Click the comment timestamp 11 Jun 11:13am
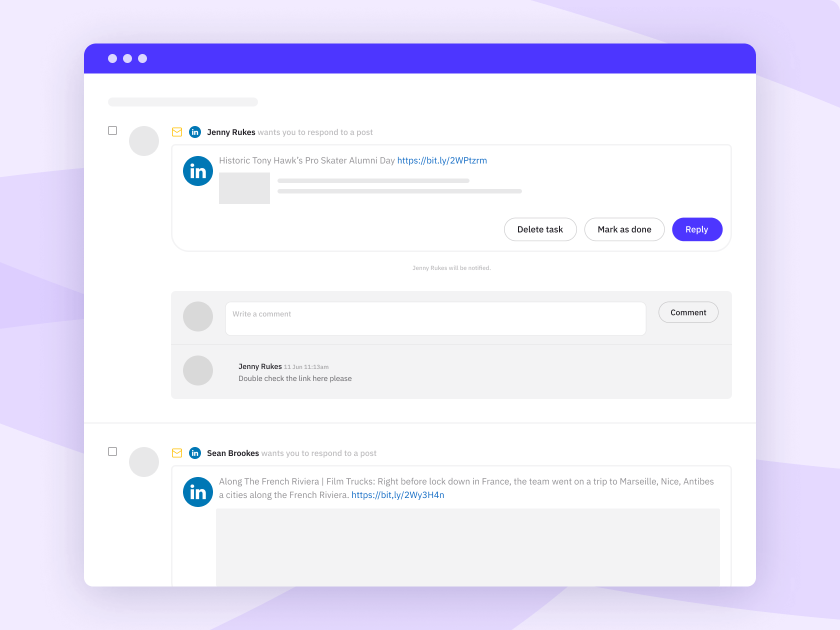Viewport: 840px width, 630px height. (x=306, y=367)
